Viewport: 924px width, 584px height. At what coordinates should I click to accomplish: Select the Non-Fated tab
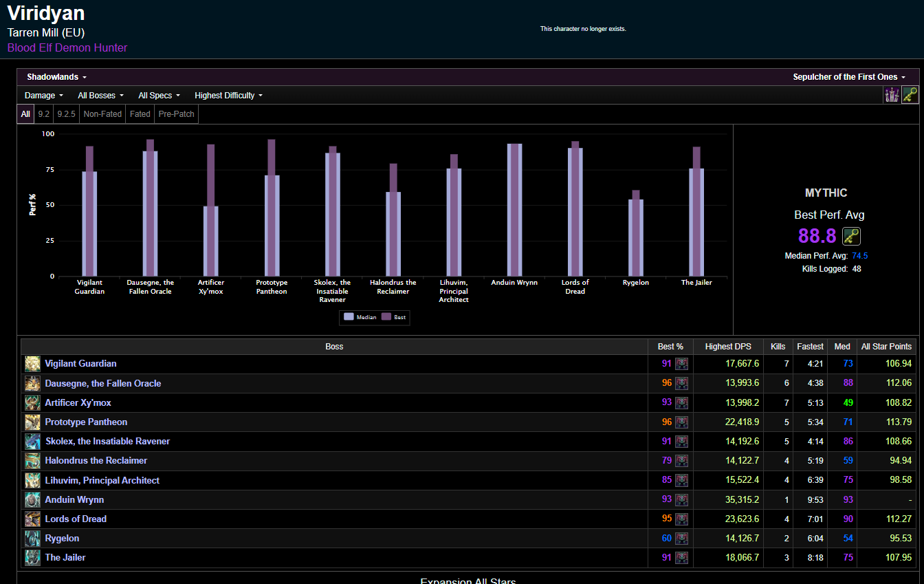(x=102, y=114)
